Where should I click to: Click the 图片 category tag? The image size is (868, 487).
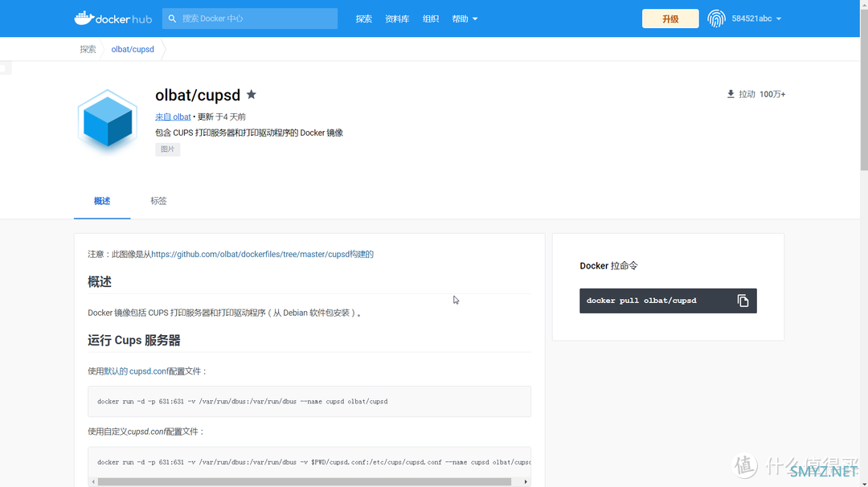click(x=168, y=149)
